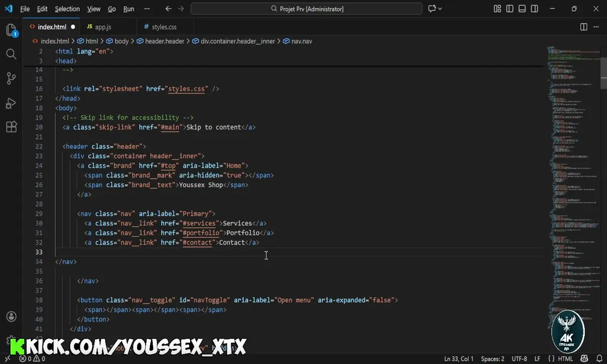
Task: Click Spaces: 2 indentation setting
Action: tap(493, 359)
